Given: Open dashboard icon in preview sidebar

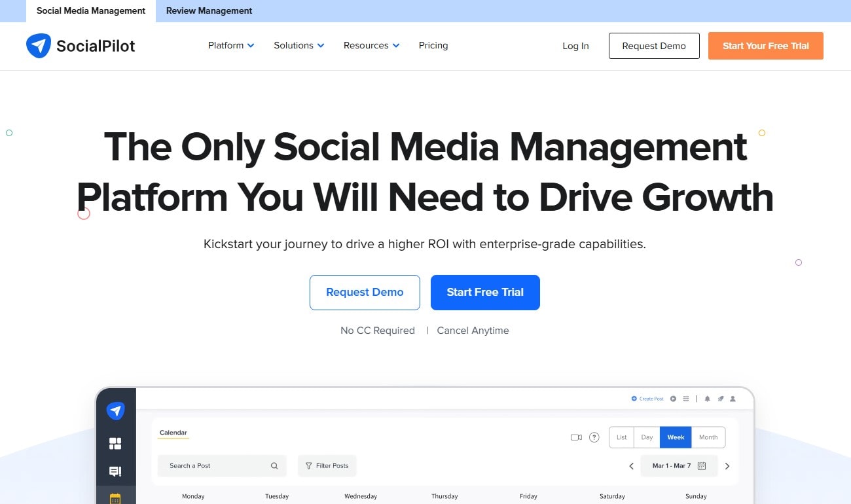Looking at the screenshot, I should click(115, 444).
